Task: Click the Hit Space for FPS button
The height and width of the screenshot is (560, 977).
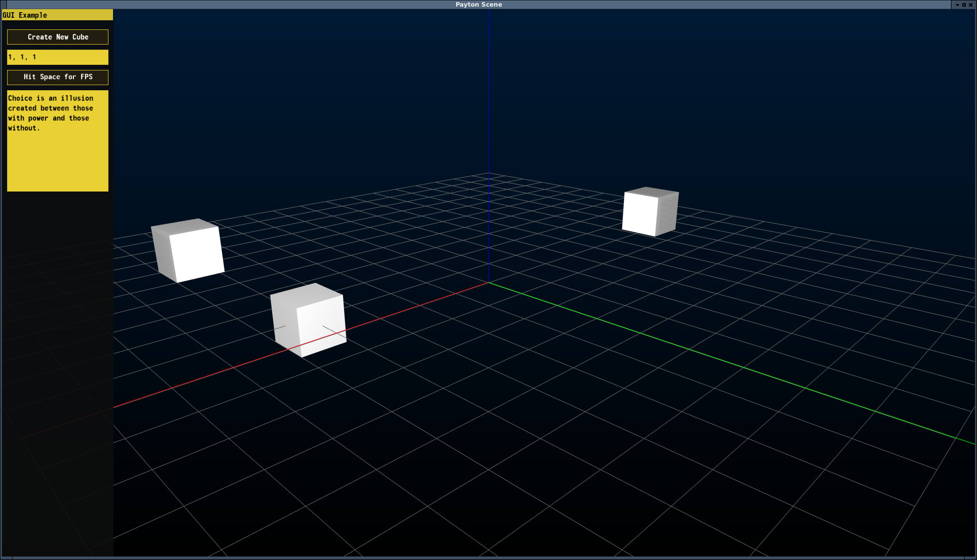Action: point(57,77)
